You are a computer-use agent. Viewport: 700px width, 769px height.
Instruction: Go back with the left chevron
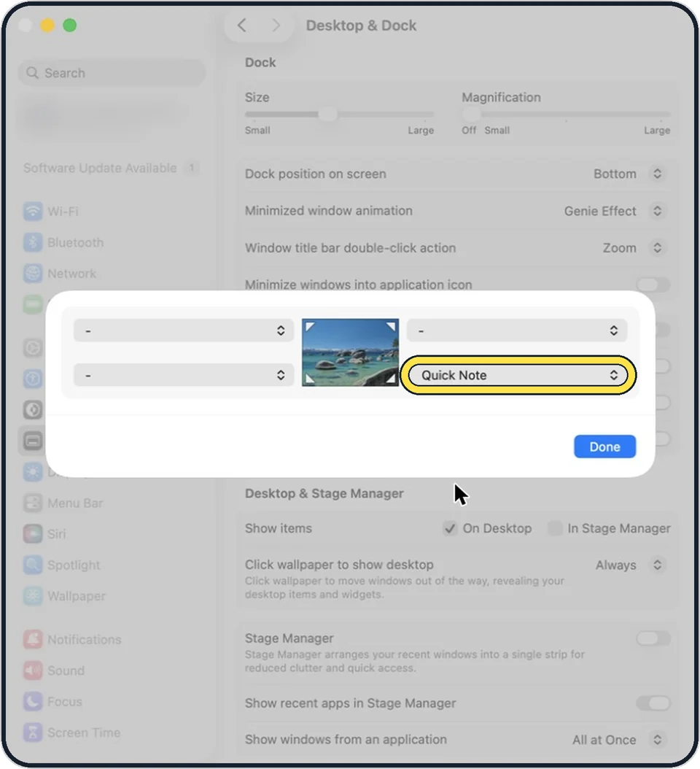tap(241, 25)
